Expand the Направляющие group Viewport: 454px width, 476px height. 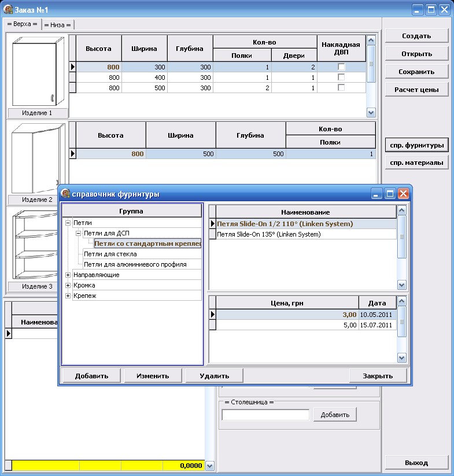pos(68,275)
